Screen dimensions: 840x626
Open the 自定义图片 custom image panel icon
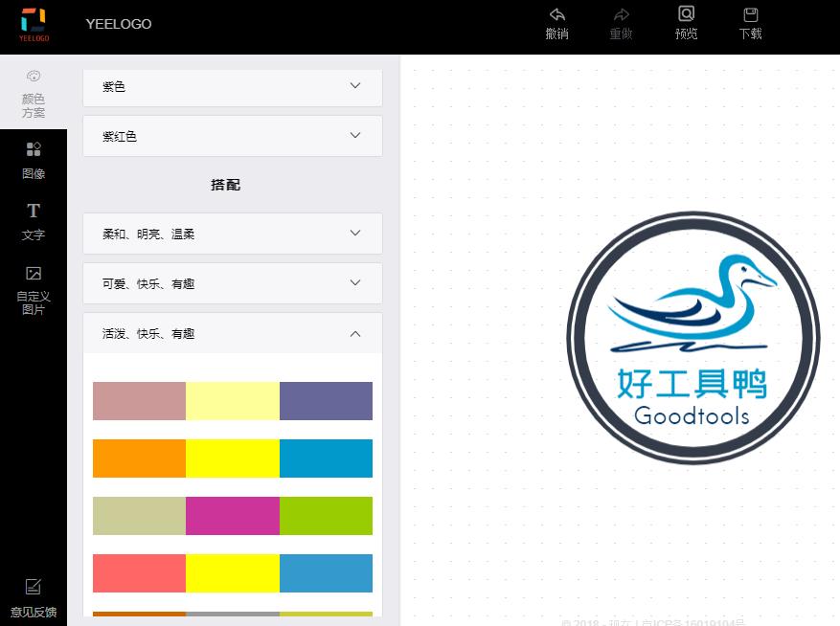34,274
